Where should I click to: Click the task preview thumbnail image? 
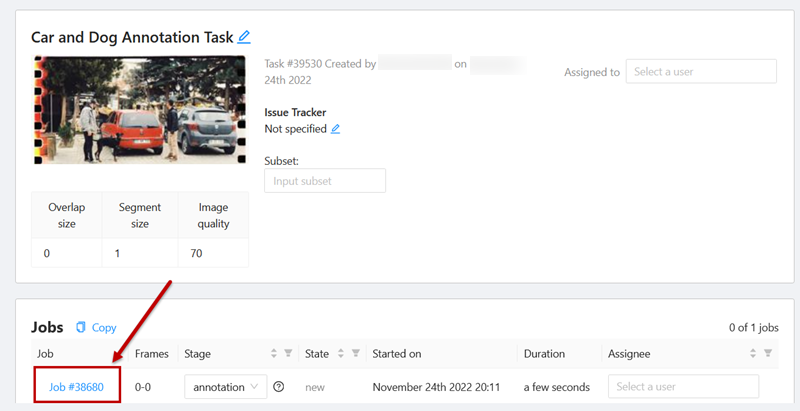click(x=139, y=110)
